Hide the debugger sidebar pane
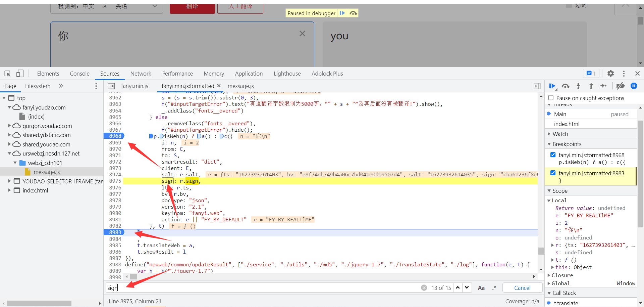 point(537,86)
